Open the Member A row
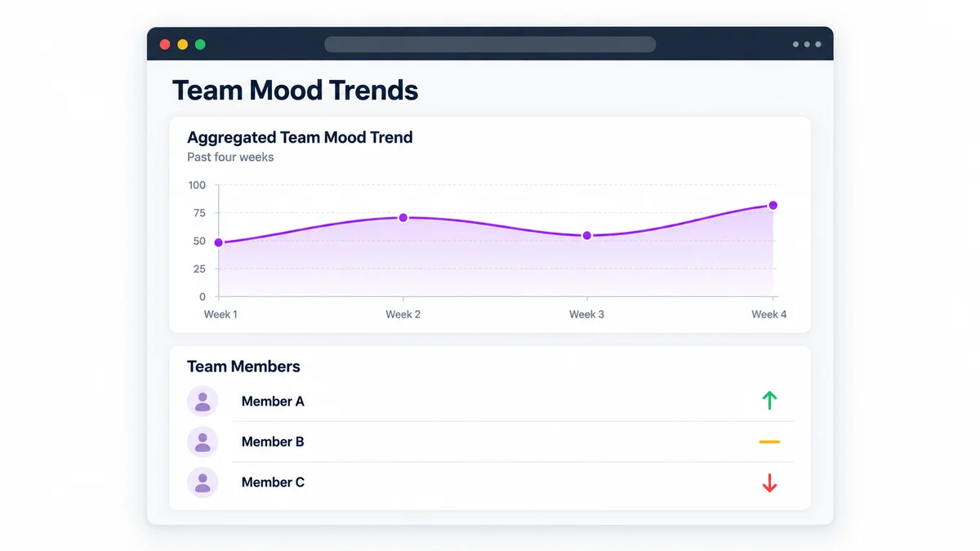Viewport: 980px width, 551px height. coord(490,401)
